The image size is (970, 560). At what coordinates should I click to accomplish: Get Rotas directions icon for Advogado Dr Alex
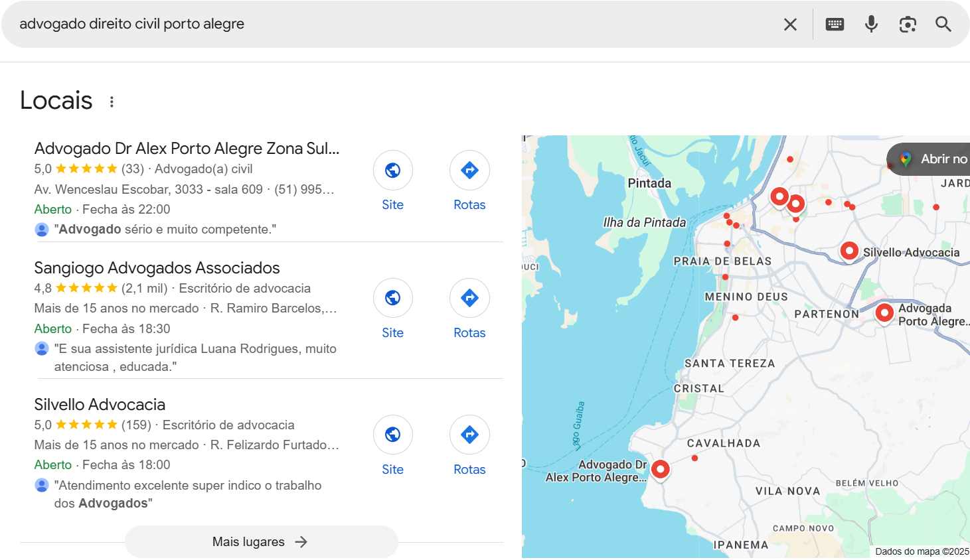(x=469, y=171)
